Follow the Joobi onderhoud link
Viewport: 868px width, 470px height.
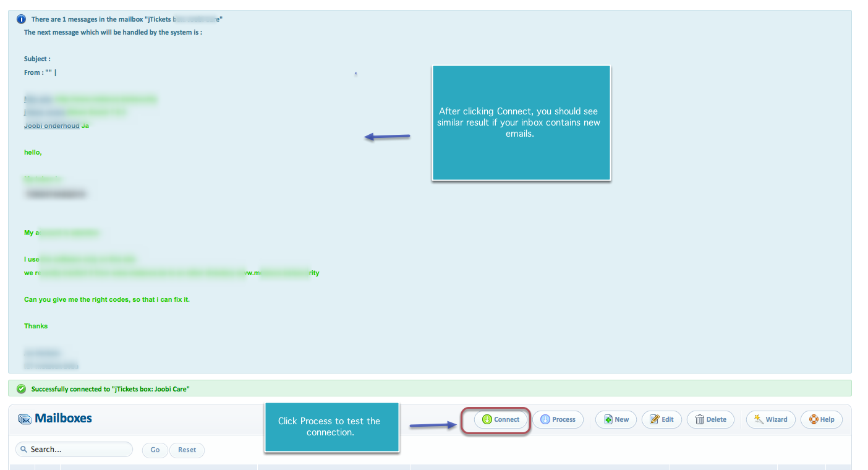pyautogui.click(x=52, y=126)
